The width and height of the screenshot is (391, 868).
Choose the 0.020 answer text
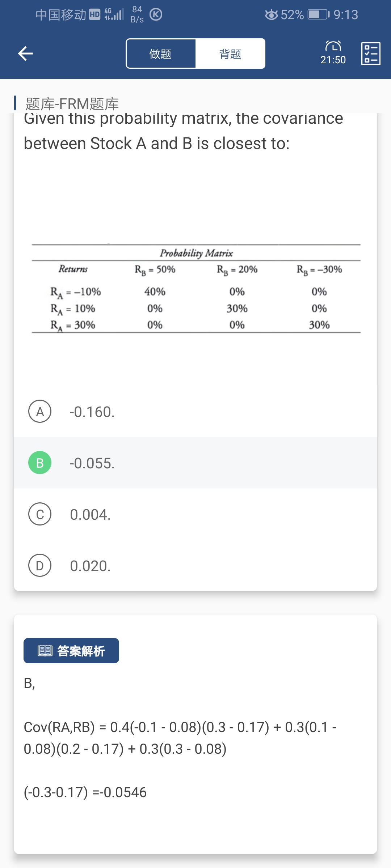91,566
